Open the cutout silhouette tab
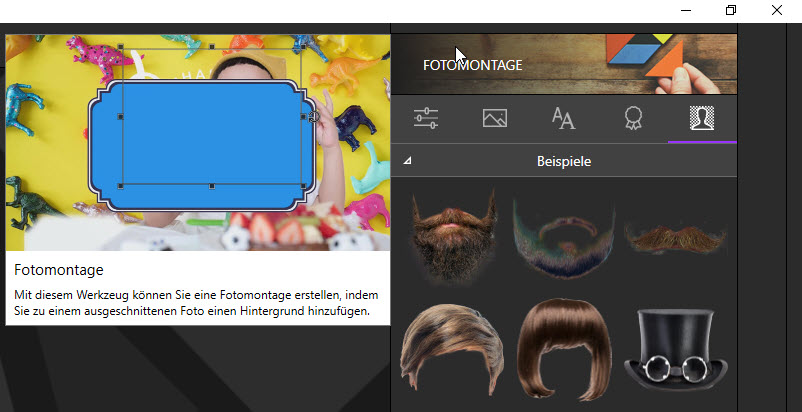Image resolution: width=802 pixels, height=412 pixels. tap(702, 118)
